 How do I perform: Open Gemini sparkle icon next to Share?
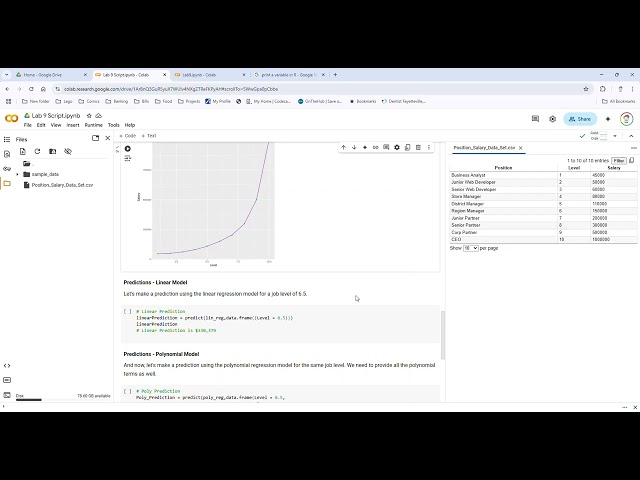pyautogui.click(x=608, y=119)
